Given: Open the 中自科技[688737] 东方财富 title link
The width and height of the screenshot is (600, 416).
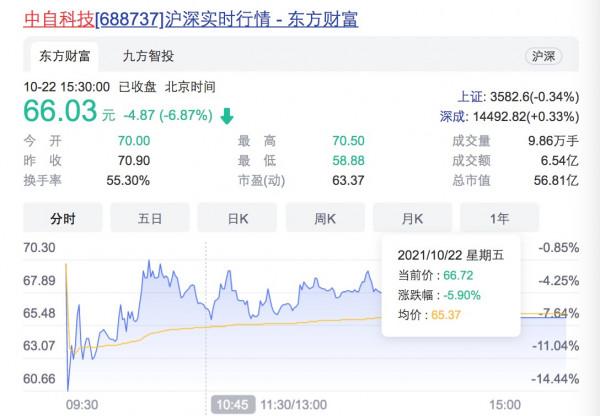Looking at the screenshot, I should pos(191,19).
